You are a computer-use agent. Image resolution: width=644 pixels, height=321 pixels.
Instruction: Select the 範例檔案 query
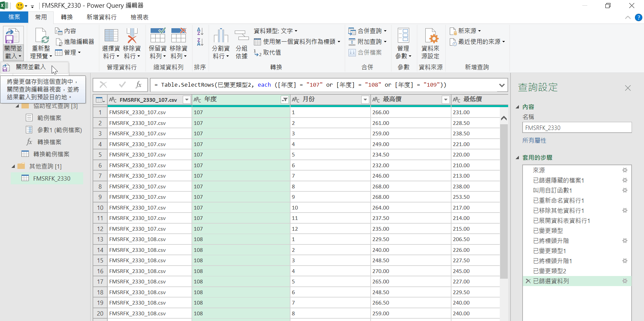[49, 118]
